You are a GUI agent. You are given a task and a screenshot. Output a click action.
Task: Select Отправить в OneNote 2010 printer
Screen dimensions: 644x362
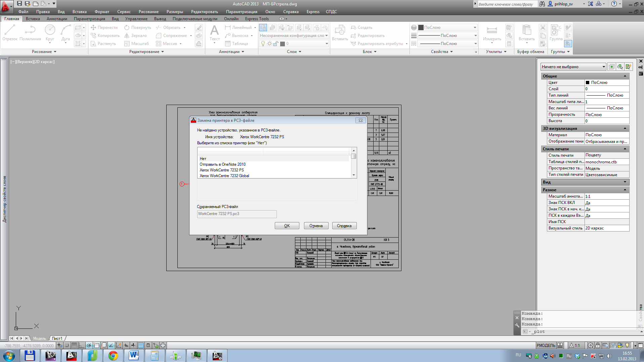coord(273,164)
